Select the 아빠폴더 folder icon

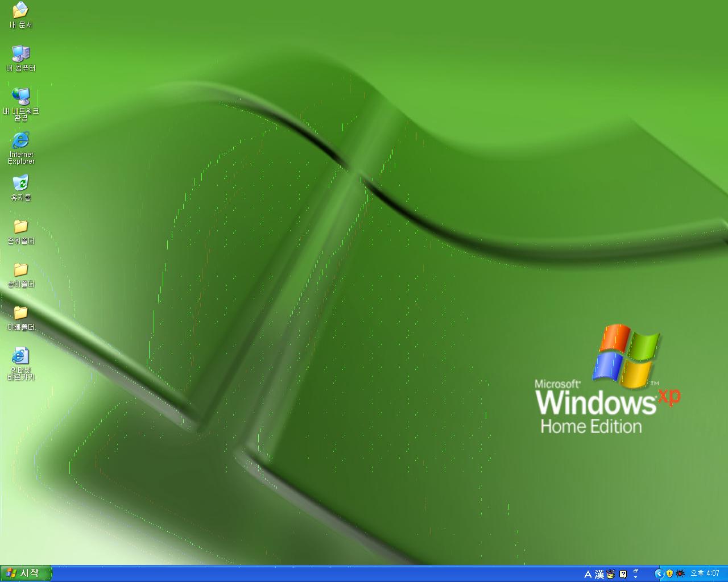[21, 318]
